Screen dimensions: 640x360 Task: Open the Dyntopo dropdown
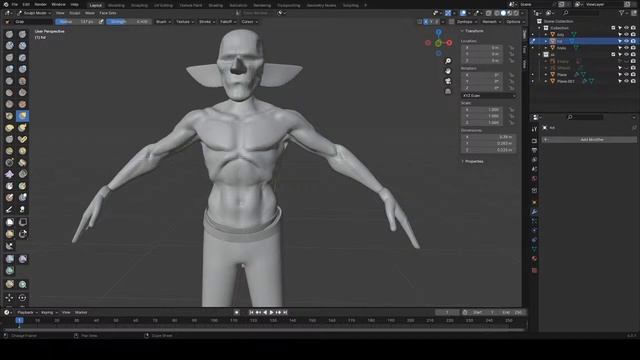click(467, 22)
